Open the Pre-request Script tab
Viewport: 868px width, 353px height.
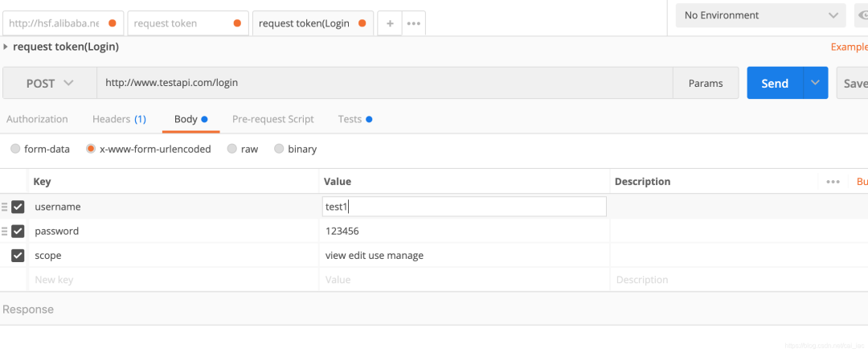(x=272, y=119)
